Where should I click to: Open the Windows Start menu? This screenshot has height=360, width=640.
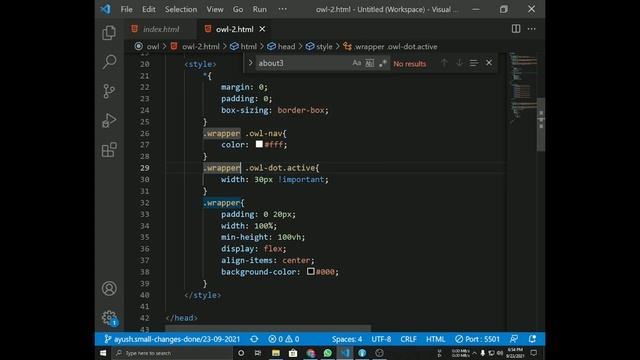(x=103, y=353)
